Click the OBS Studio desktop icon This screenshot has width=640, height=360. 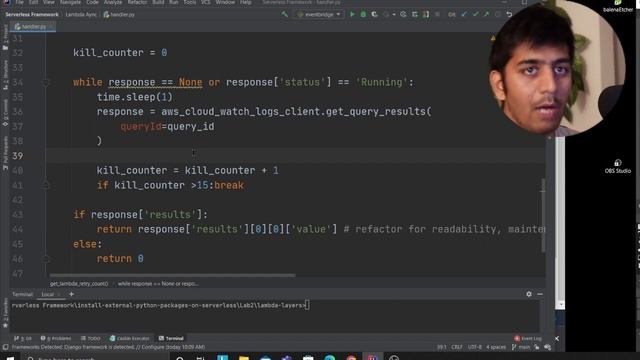(x=618, y=167)
